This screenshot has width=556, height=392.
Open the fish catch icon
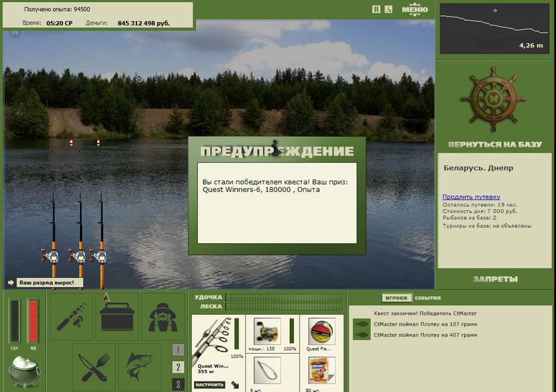[140, 367]
